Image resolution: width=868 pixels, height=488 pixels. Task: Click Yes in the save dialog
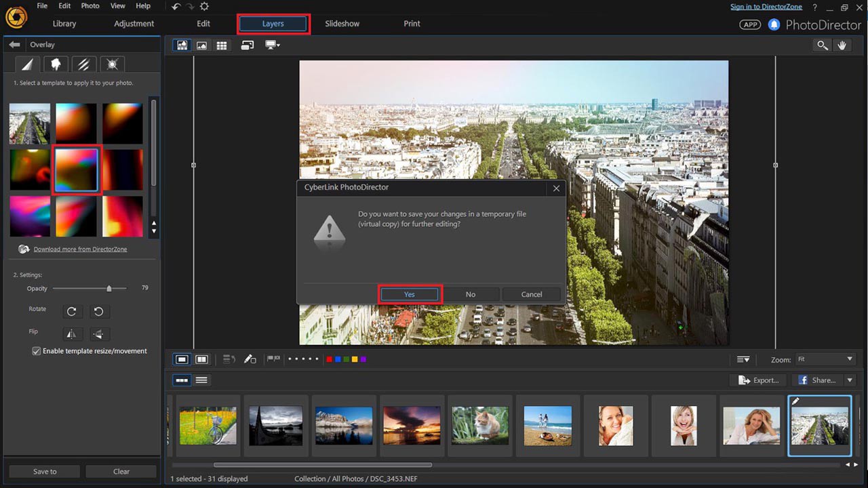[x=410, y=294]
